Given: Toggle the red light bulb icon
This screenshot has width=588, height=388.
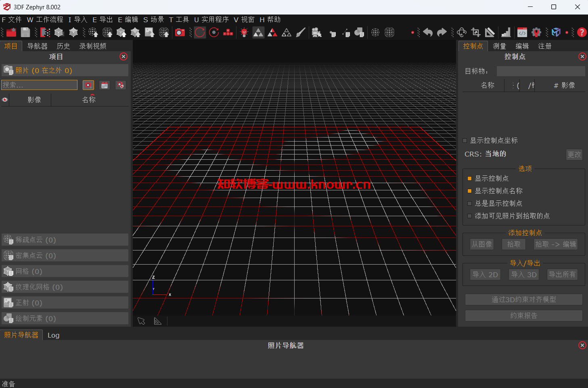Looking at the screenshot, I should point(244,33).
